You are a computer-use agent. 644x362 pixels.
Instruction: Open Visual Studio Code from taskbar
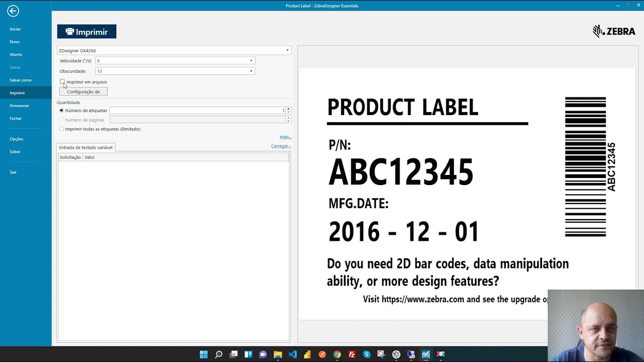coord(292,354)
